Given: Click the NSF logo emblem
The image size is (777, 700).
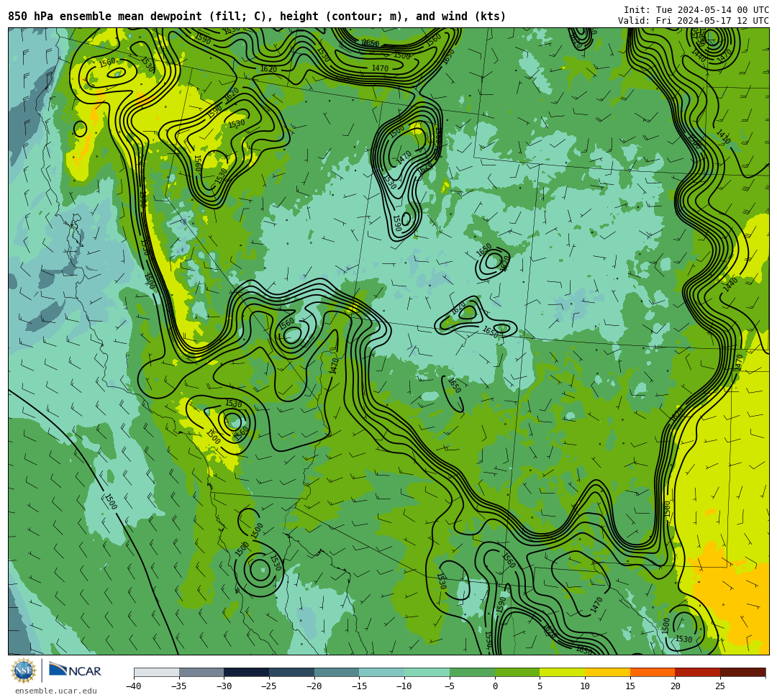Looking at the screenshot, I should [23, 671].
